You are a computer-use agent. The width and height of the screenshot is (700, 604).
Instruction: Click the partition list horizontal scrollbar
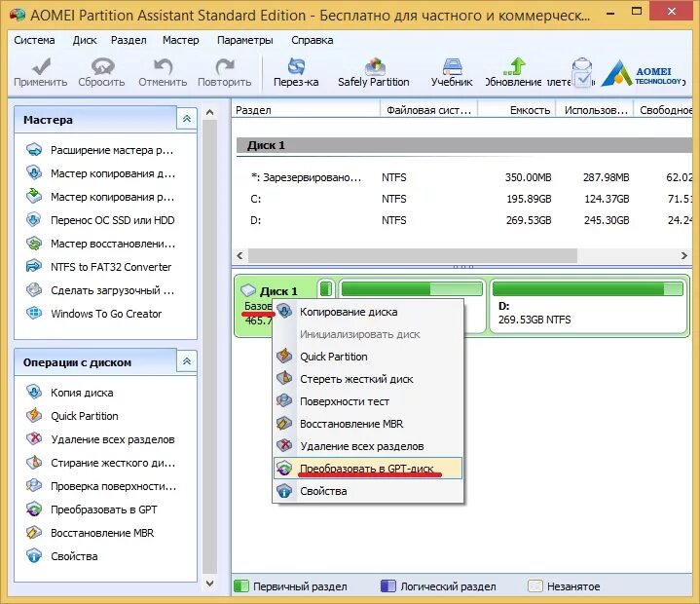pyautogui.click(x=413, y=255)
